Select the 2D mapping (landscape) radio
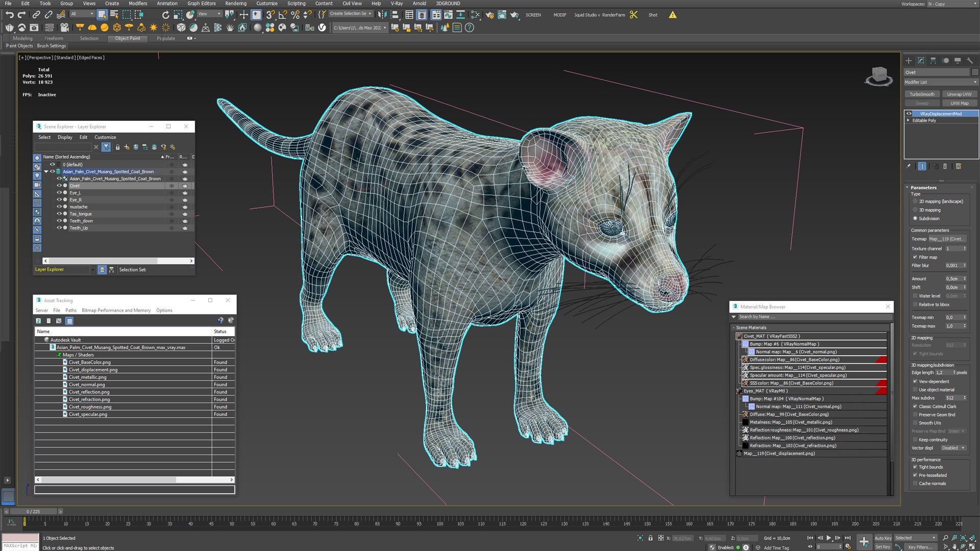 [915, 202]
